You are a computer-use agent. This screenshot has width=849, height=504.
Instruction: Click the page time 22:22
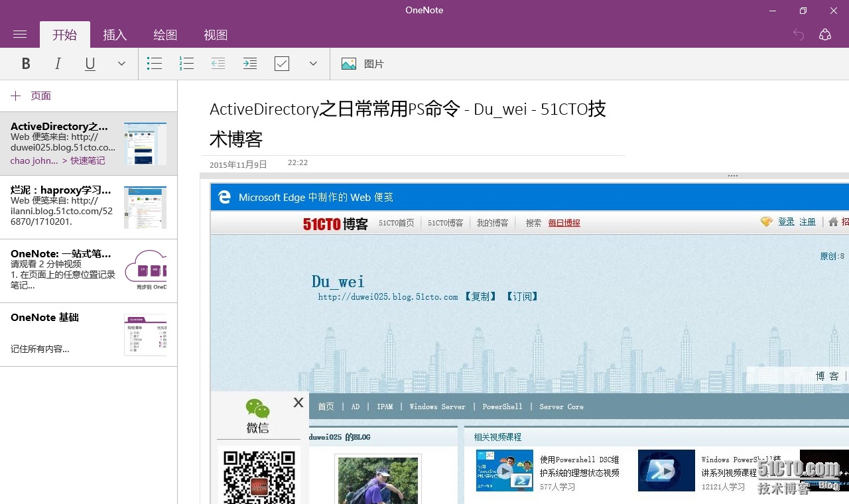(x=298, y=162)
